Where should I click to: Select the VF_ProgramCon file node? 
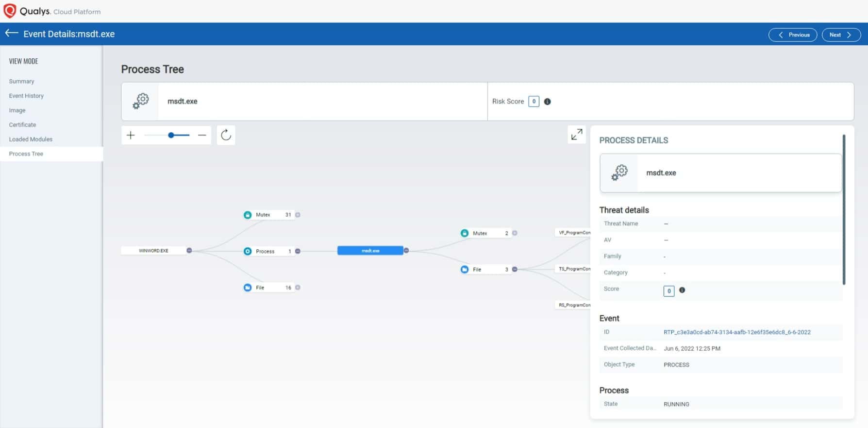click(x=573, y=233)
